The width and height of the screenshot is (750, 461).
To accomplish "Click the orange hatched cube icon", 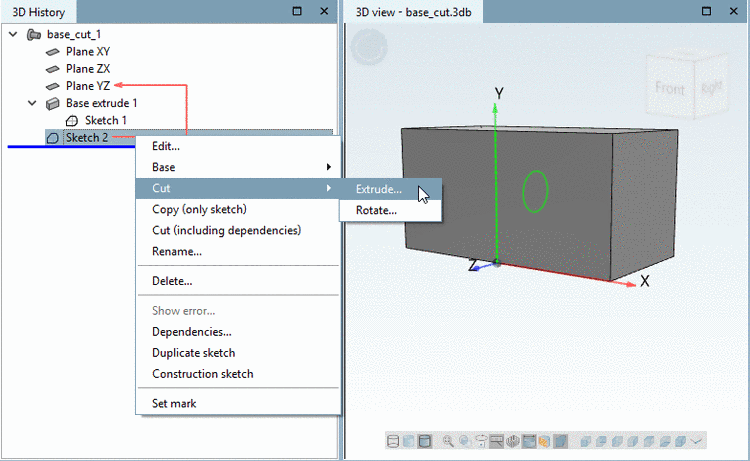I will pyautogui.click(x=544, y=441).
